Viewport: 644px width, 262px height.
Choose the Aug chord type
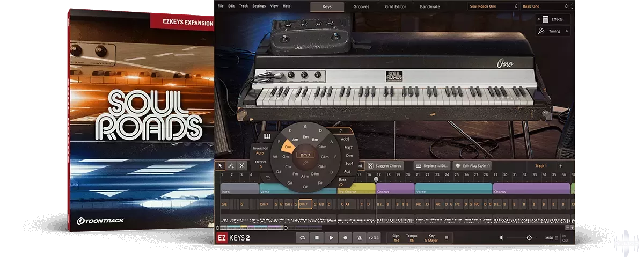click(x=347, y=171)
